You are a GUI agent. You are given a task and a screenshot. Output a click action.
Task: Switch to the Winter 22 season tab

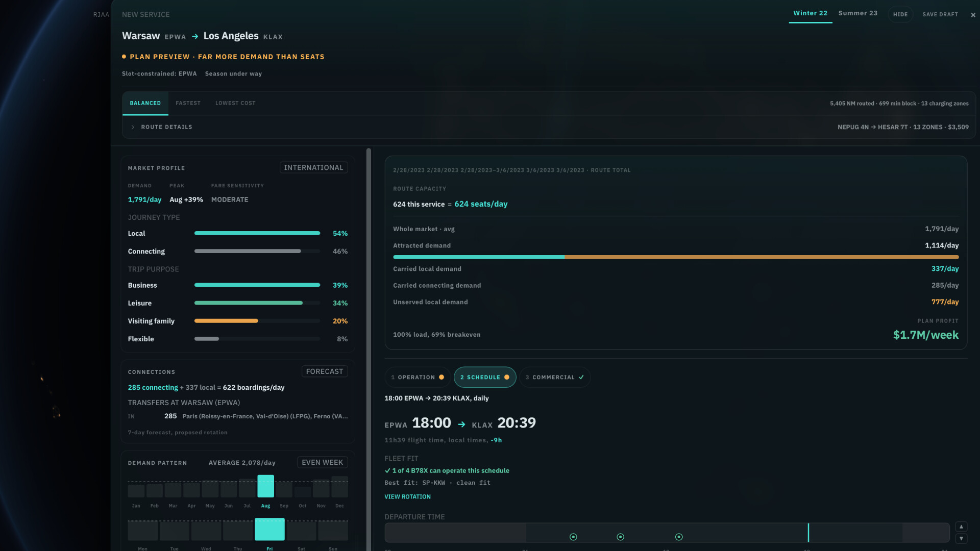(810, 13)
